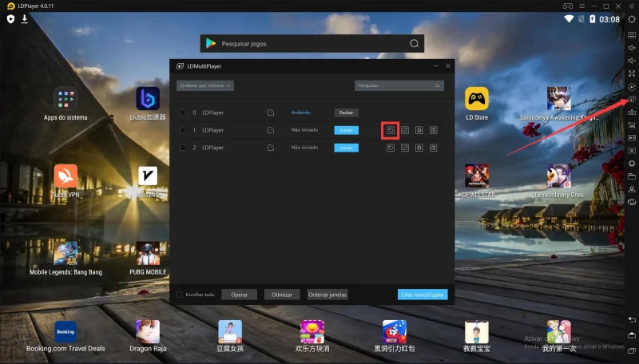Rename LDPlayer instance 1 via edit icon
The width and height of the screenshot is (639, 364).
point(271,130)
